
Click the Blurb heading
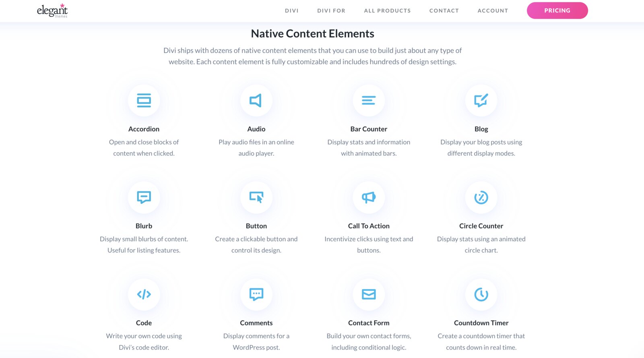tap(144, 226)
